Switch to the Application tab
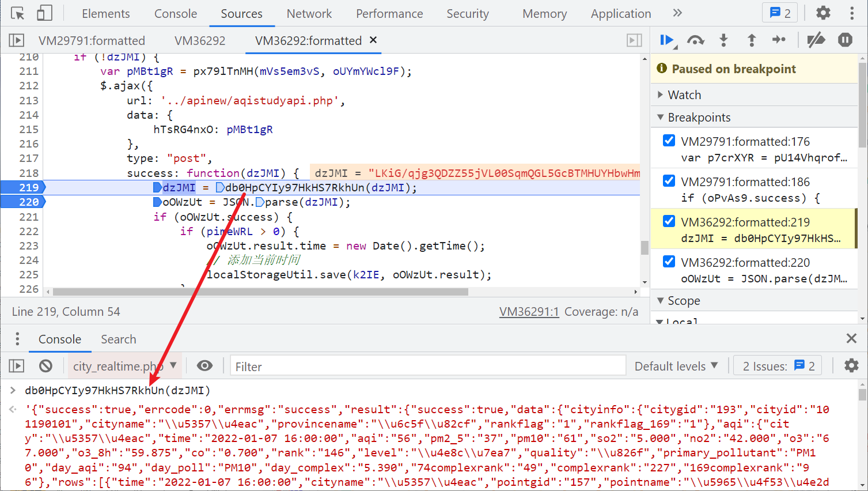The image size is (868, 491). (621, 13)
